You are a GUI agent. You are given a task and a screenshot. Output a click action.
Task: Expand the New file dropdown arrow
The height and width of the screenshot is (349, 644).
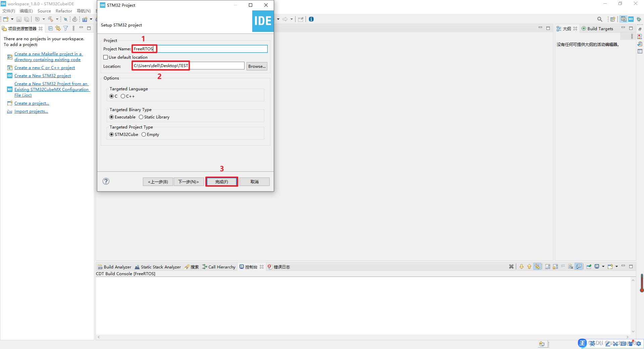click(x=12, y=19)
